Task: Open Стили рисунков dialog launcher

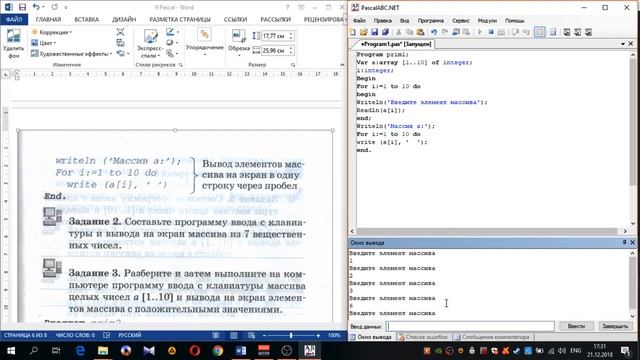Action: pyautogui.click(x=180, y=65)
